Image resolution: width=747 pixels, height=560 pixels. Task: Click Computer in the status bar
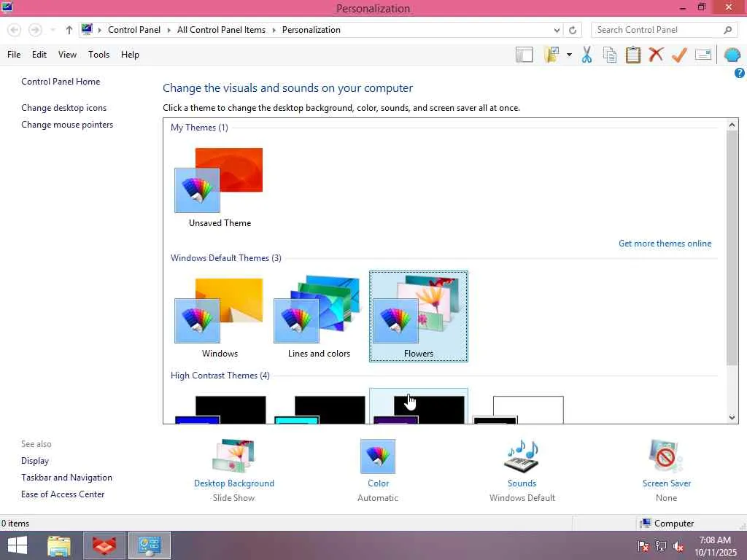[x=673, y=524]
